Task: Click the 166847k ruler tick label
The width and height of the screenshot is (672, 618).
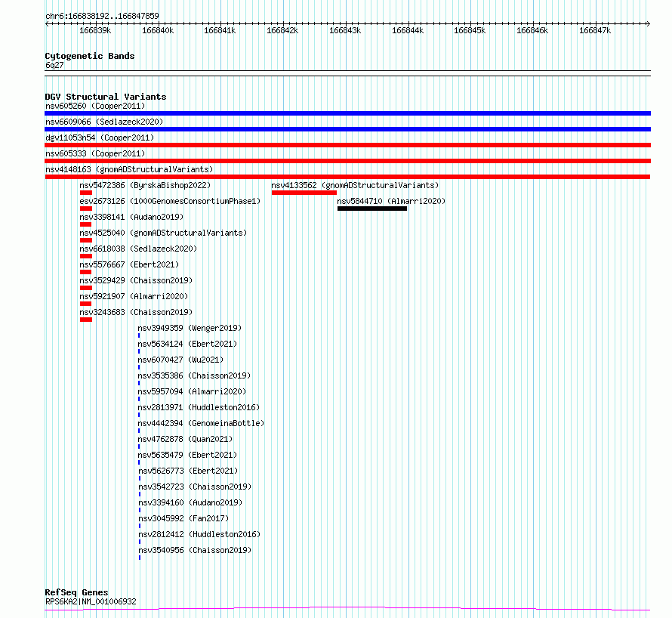Action: pyautogui.click(x=595, y=30)
